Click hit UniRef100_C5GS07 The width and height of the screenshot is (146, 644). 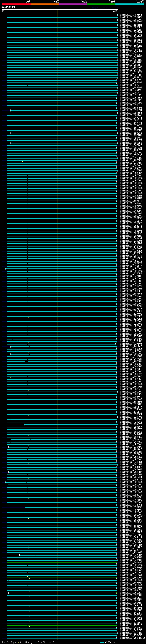(131, 374)
